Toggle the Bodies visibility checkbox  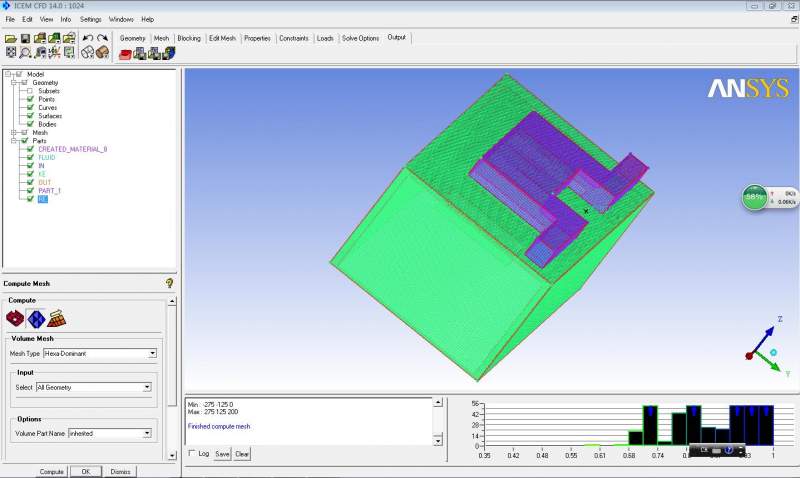click(x=30, y=124)
